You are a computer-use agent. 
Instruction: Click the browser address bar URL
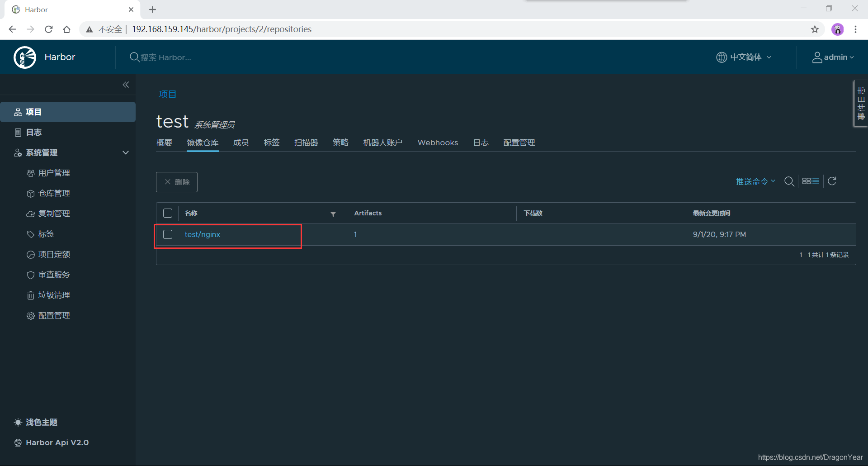tap(222, 29)
